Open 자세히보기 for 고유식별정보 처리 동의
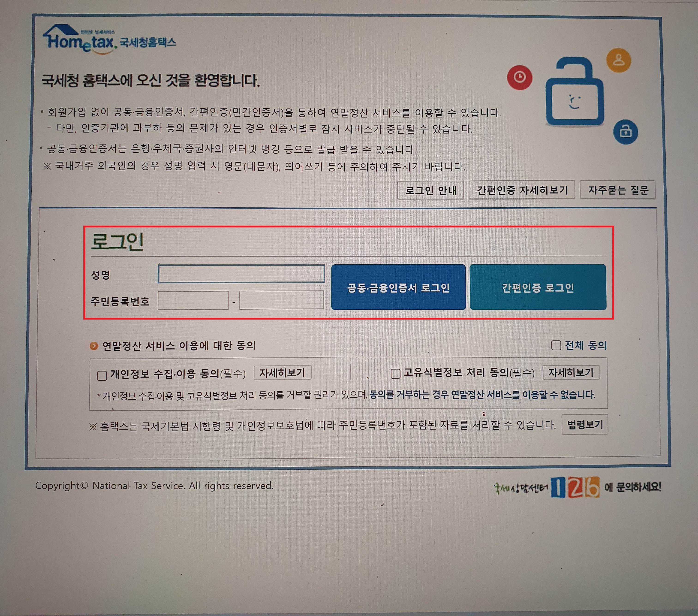The height and width of the screenshot is (616, 698). click(571, 372)
